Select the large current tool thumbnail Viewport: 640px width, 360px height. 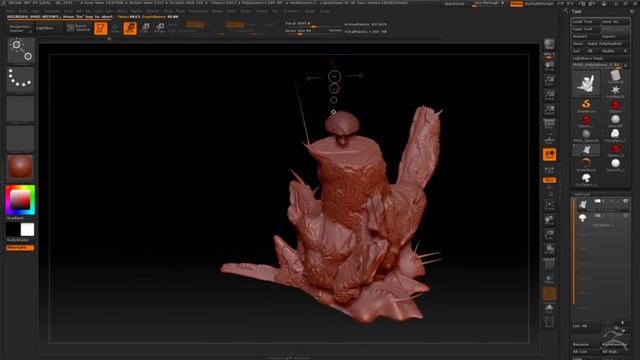click(586, 83)
